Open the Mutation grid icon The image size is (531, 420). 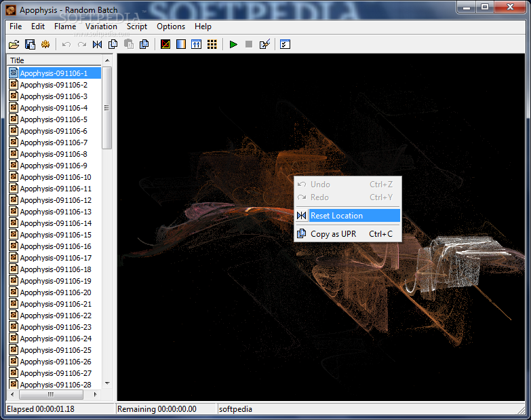212,44
